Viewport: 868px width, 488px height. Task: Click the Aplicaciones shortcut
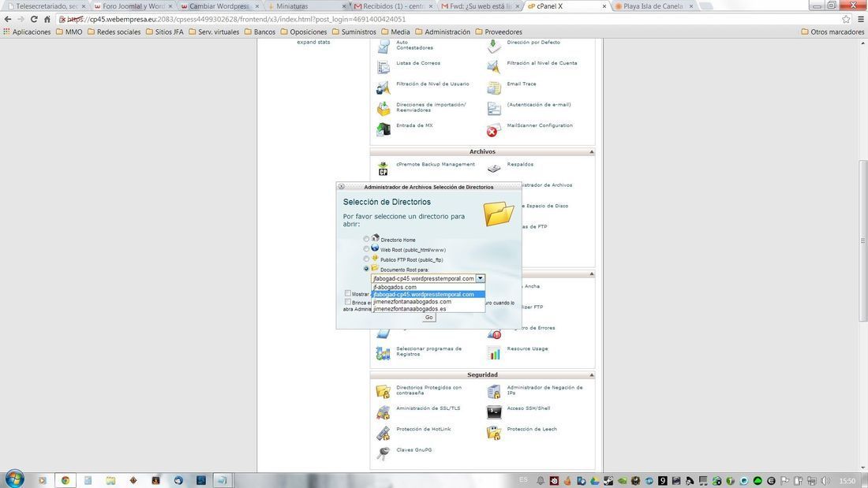(x=27, y=32)
